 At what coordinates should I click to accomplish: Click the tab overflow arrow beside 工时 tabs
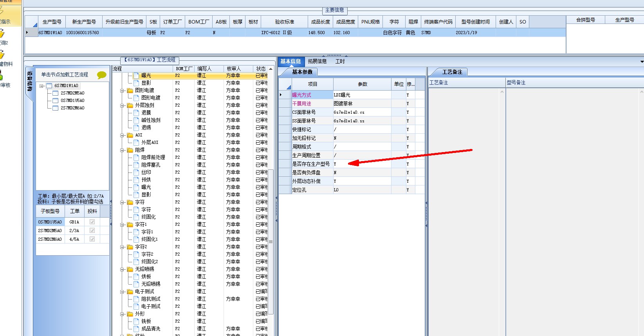point(642,62)
